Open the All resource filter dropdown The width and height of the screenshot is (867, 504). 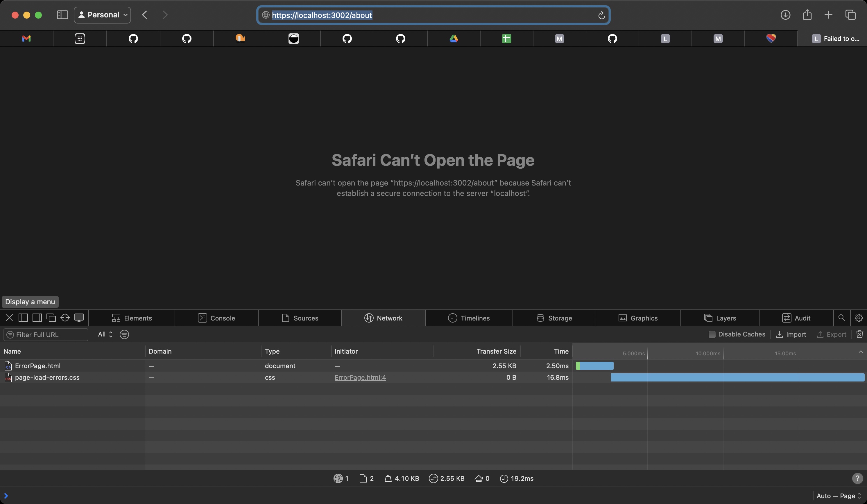pos(105,334)
